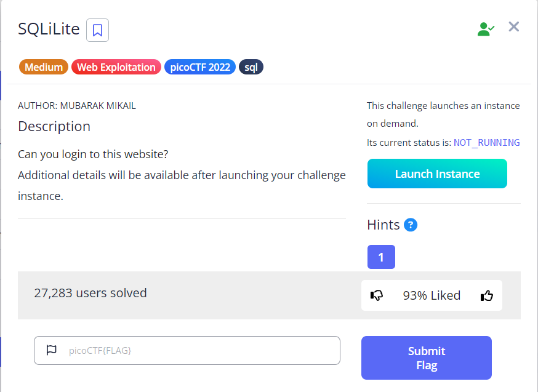Image resolution: width=538 pixels, height=392 pixels.
Task: Click the flag icon inside the answer field
Action: tap(50, 350)
